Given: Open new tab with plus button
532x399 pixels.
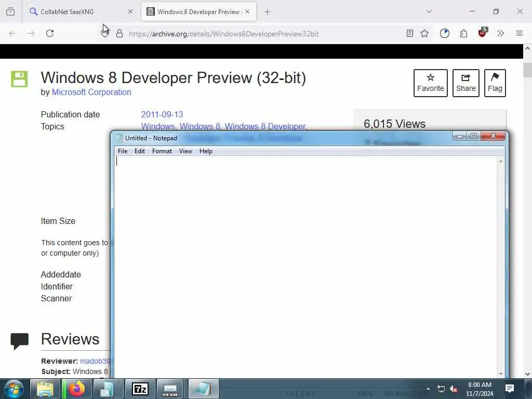Looking at the screenshot, I should [268, 12].
